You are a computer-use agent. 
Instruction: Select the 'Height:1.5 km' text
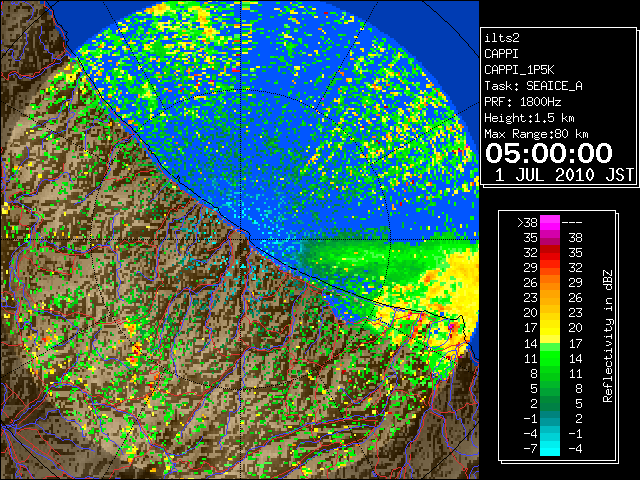[529, 118]
